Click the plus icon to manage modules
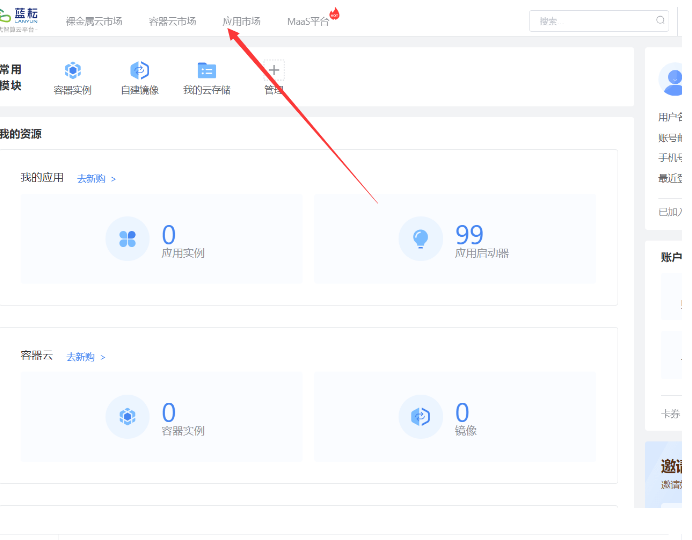This screenshot has height=540, width=692. click(x=273, y=70)
